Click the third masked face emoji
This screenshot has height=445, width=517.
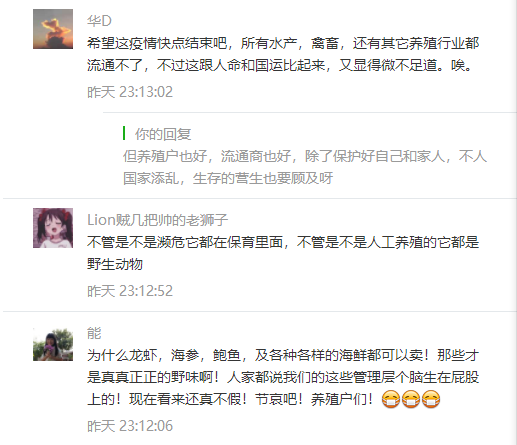tap(431, 399)
